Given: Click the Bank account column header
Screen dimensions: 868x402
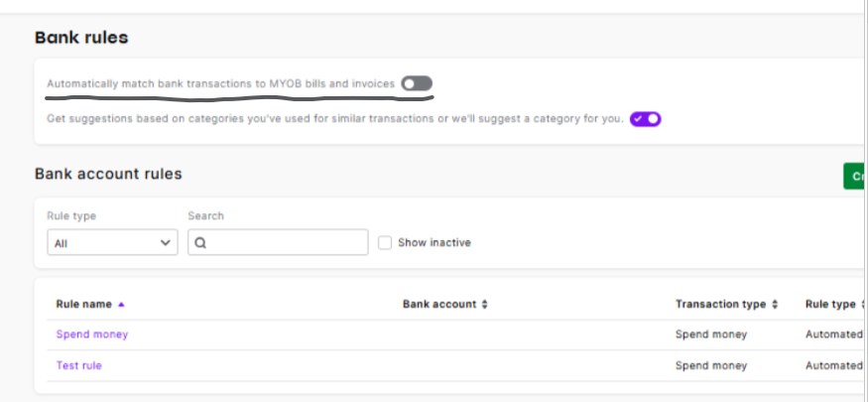Looking at the screenshot, I should (x=439, y=305).
